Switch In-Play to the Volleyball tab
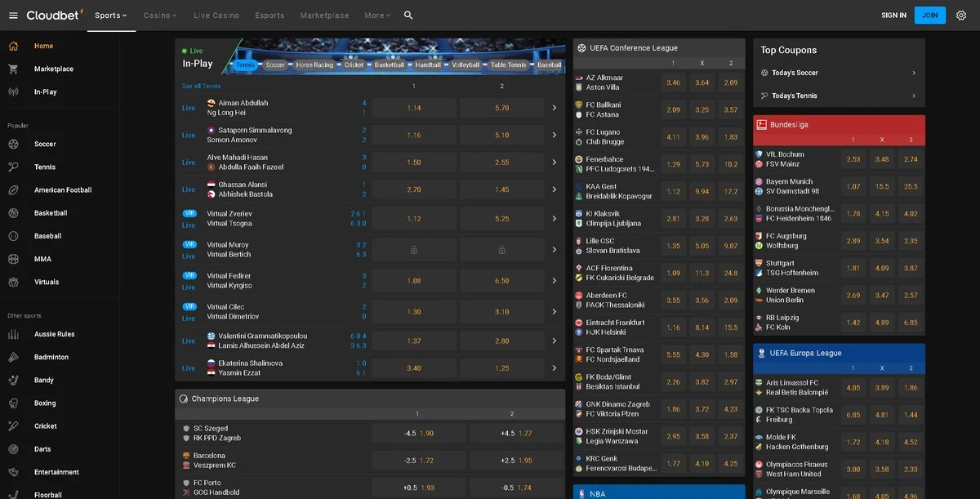The image size is (980, 499). 465,65
